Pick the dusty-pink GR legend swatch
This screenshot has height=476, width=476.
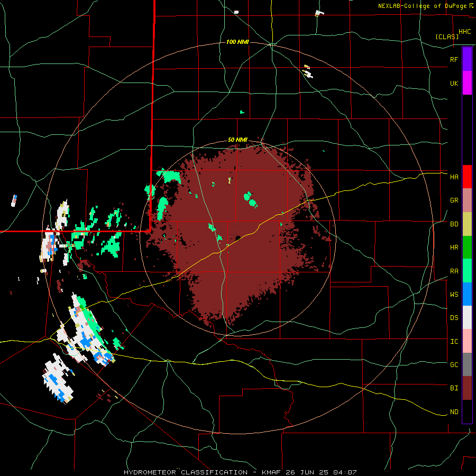coord(467,200)
